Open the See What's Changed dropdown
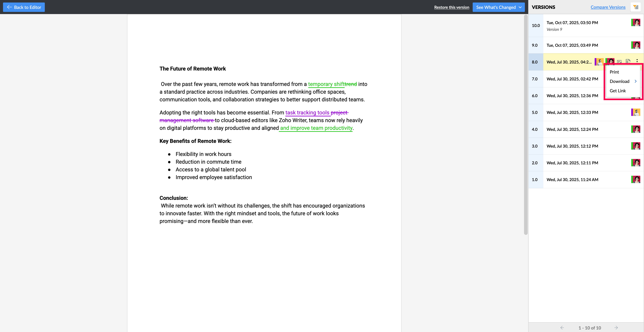The height and width of the screenshot is (332, 644). (499, 7)
